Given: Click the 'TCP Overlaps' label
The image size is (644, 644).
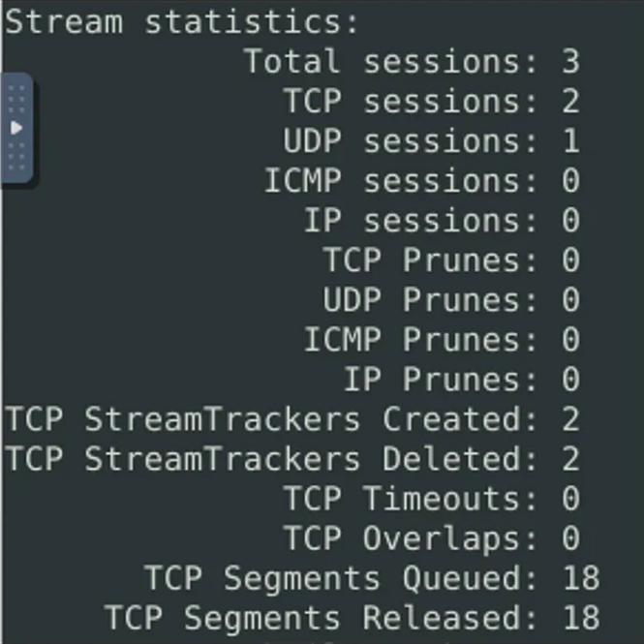Looking at the screenshot, I should click(410, 538).
